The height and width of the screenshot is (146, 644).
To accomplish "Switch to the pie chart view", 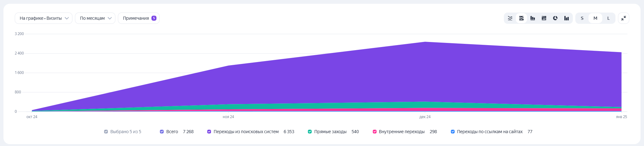I will pyautogui.click(x=555, y=18).
